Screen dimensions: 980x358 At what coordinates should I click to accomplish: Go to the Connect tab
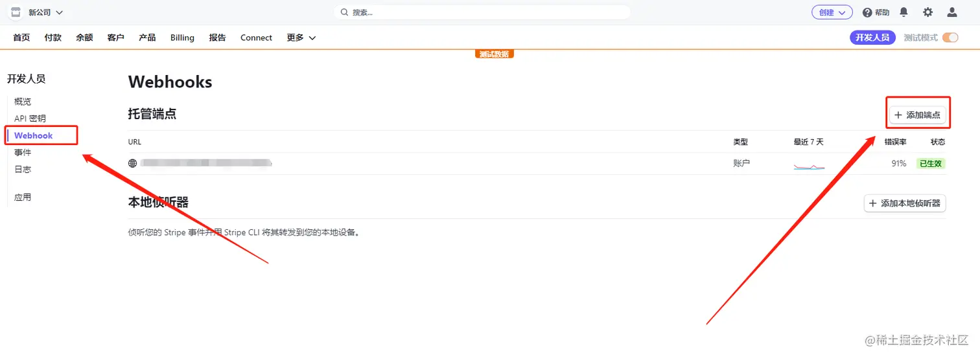pos(256,38)
